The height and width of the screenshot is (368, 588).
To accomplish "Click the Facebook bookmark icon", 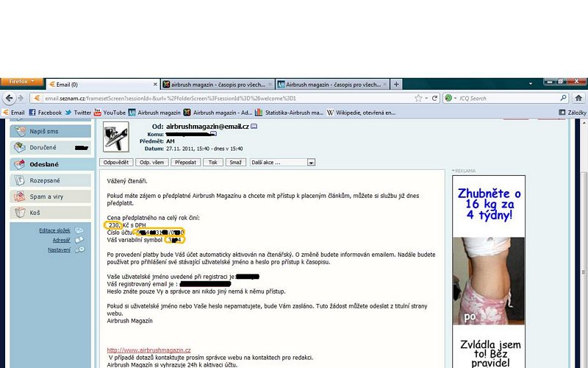I will (32, 113).
